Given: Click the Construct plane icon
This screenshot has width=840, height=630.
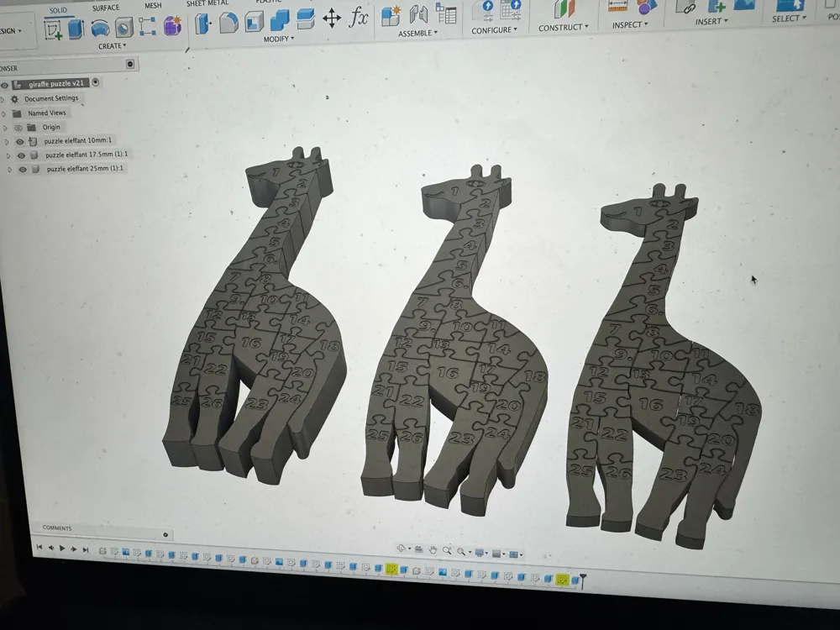Looking at the screenshot, I should 564,9.
